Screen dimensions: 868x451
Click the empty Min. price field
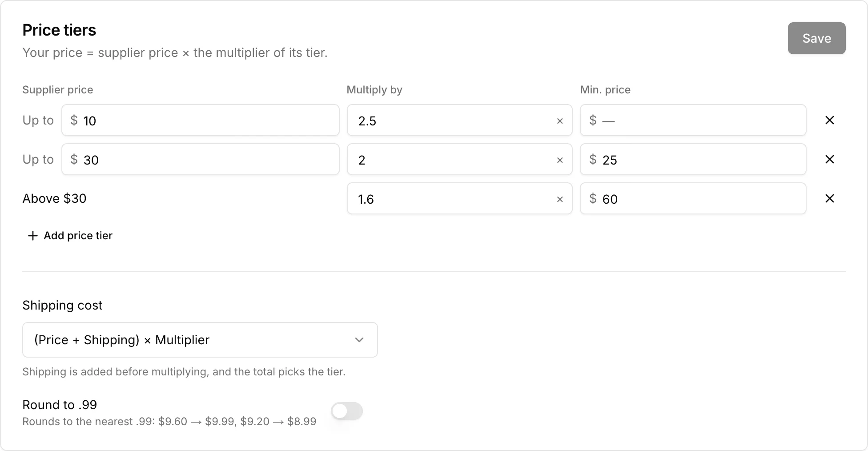pyautogui.click(x=693, y=120)
